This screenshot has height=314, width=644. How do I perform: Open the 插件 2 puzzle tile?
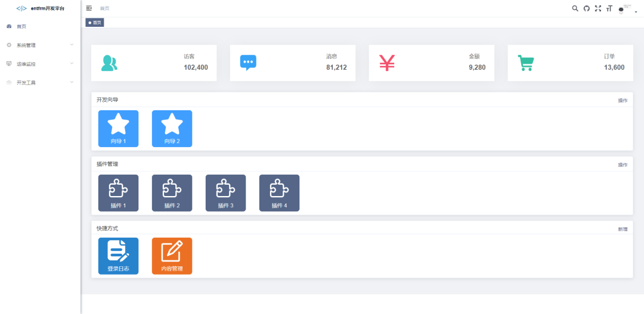(x=172, y=193)
